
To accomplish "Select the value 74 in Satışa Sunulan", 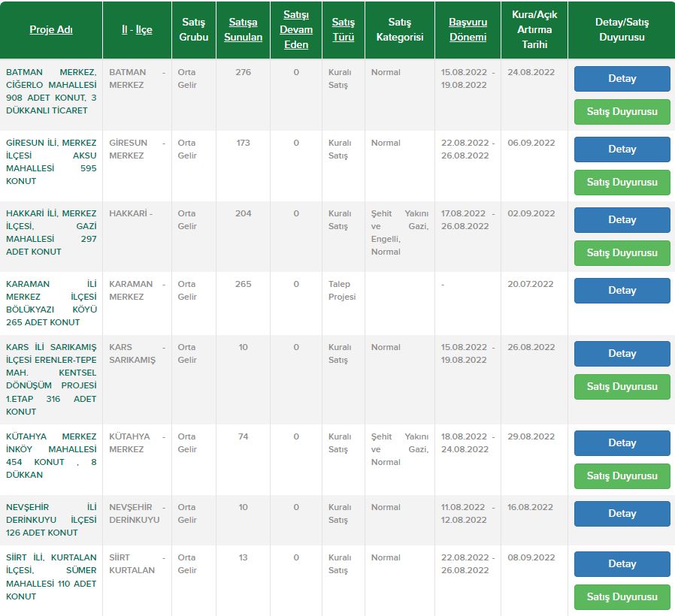I will tap(243, 436).
